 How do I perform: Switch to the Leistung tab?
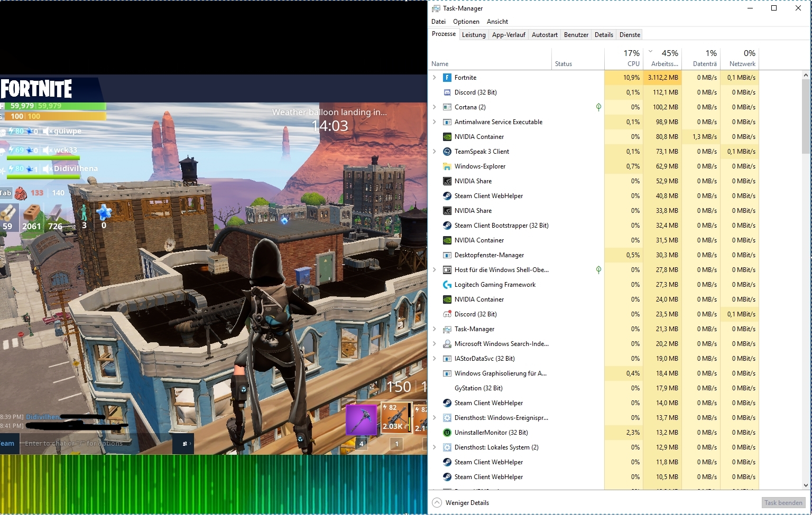point(474,35)
